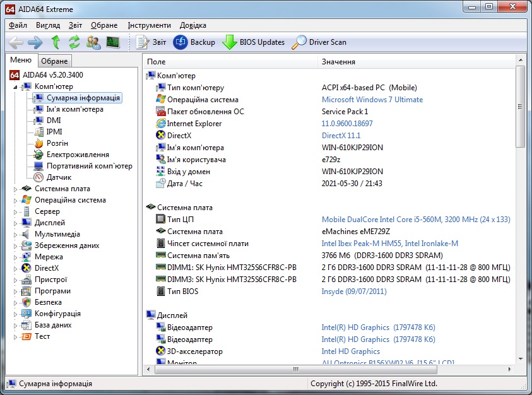Switch to the Меню tab
Screen dimensions: 532x395
click(x=21, y=60)
